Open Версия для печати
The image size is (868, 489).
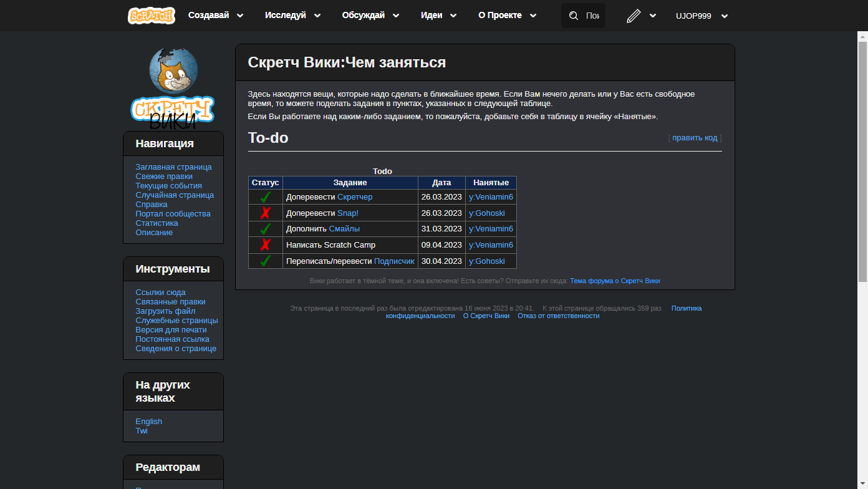point(171,330)
